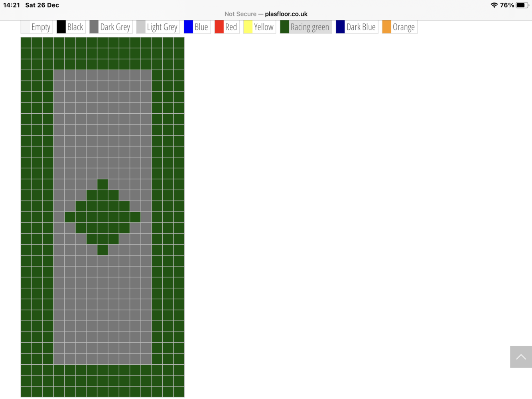Viewport: 532px width, 399px height.
Task: Tap the Wi-Fi status icon
Action: click(x=494, y=5)
